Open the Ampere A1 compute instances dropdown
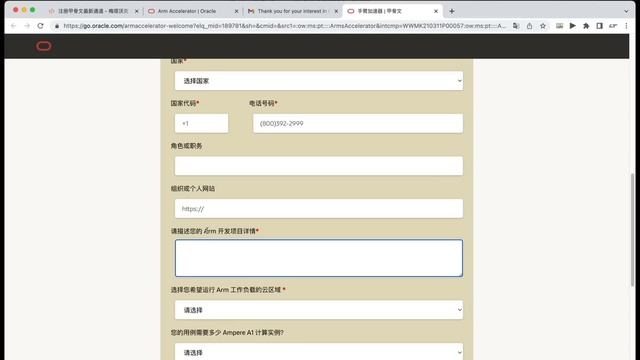The height and width of the screenshot is (360, 640). pos(319,351)
